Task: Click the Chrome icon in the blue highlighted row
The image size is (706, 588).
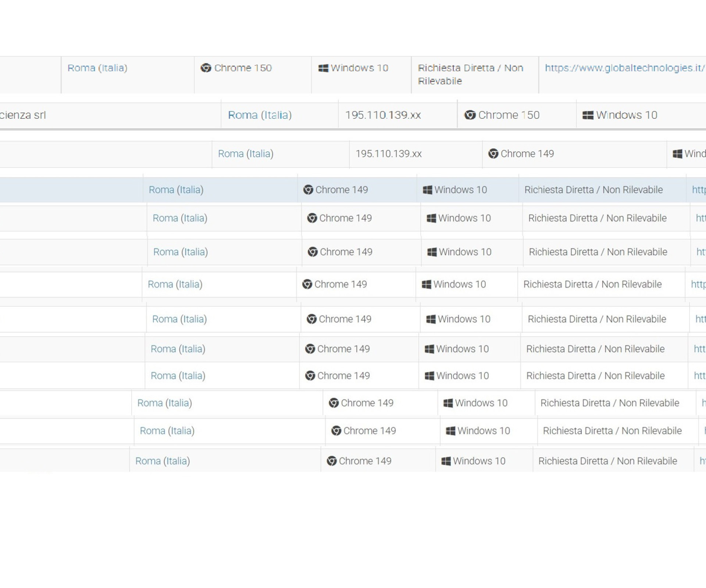Action: [308, 190]
